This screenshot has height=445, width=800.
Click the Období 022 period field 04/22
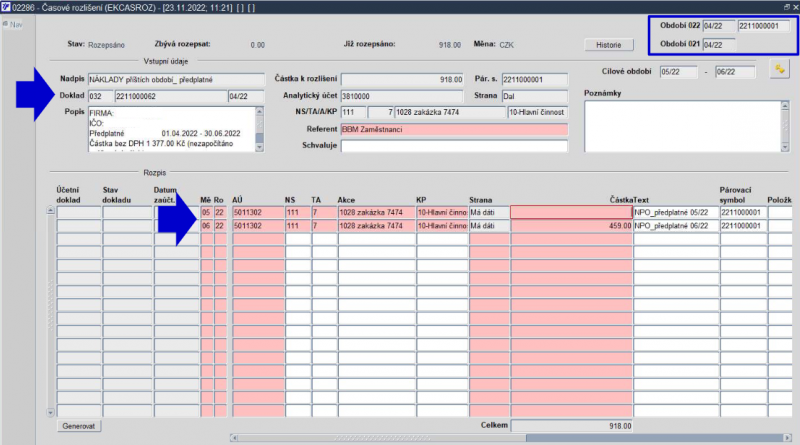[719, 26]
